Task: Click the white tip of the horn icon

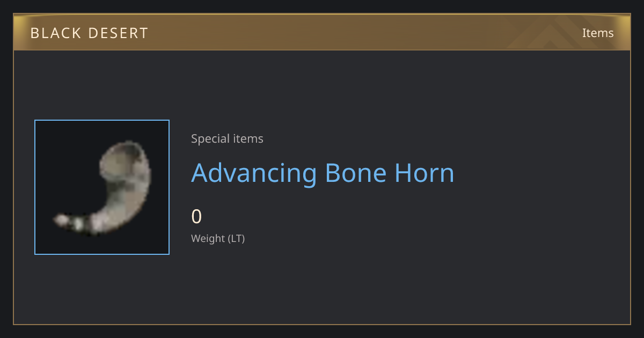Action: click(61, 219)
